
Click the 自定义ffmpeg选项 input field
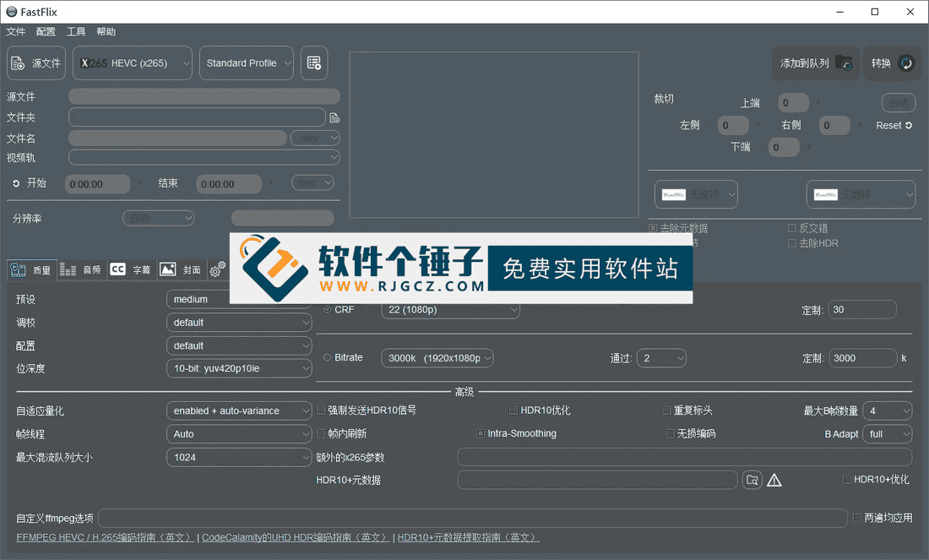(x=473, y=517)
